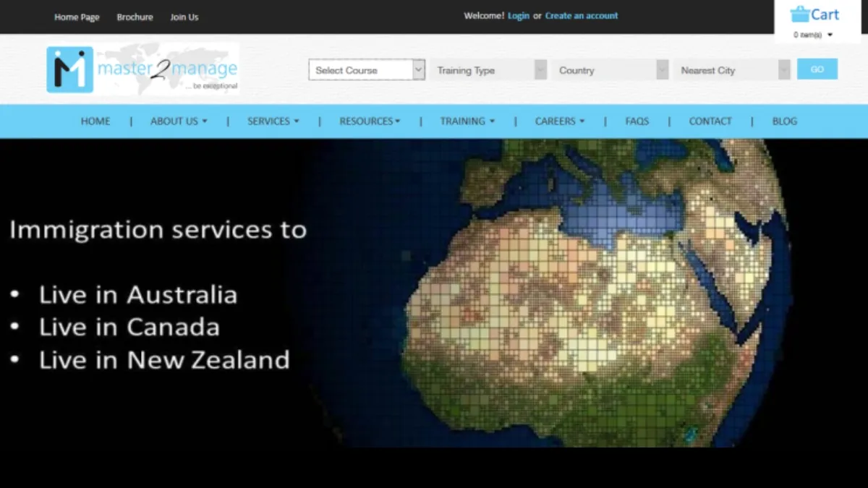Expand the ABOUT US menu
The height and width of the screenshot is (488, 868).
[179, 121]
